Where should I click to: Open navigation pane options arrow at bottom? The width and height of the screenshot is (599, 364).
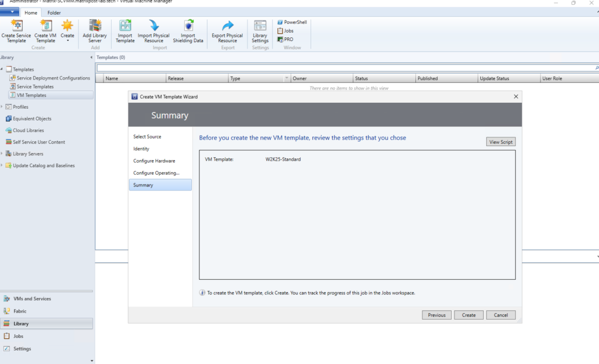tap(92, 360)
